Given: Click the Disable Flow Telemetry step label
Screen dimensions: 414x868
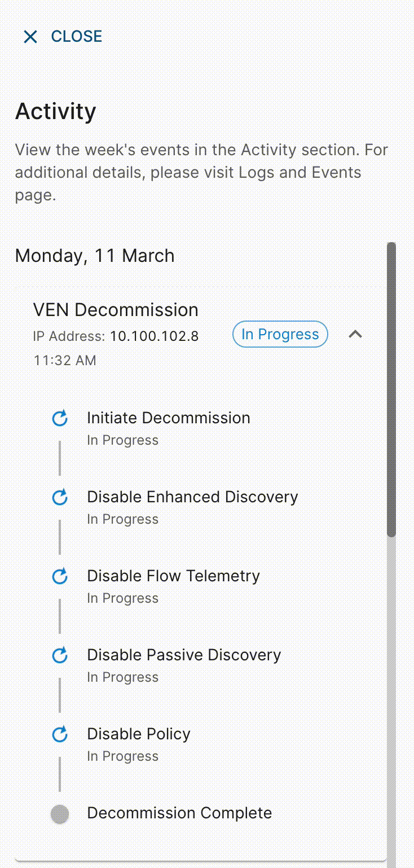Looking at the screenshot, I should [x=173, y=576].
